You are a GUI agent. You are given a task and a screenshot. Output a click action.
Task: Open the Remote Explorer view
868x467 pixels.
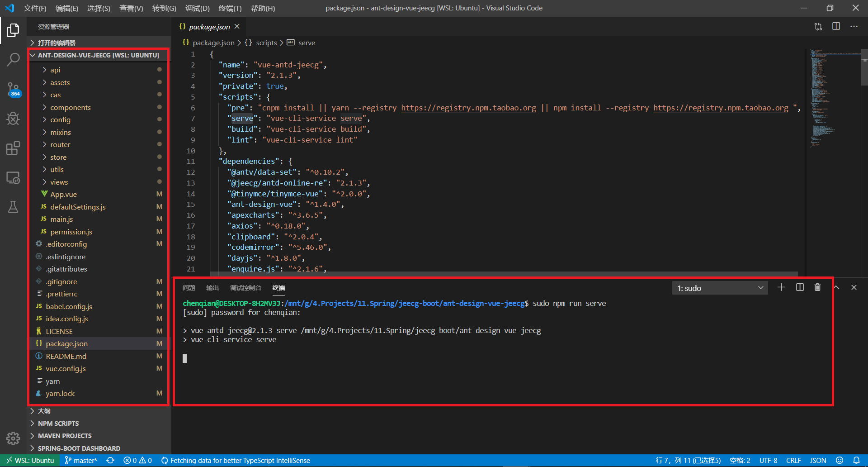click(x=13, y=178)
